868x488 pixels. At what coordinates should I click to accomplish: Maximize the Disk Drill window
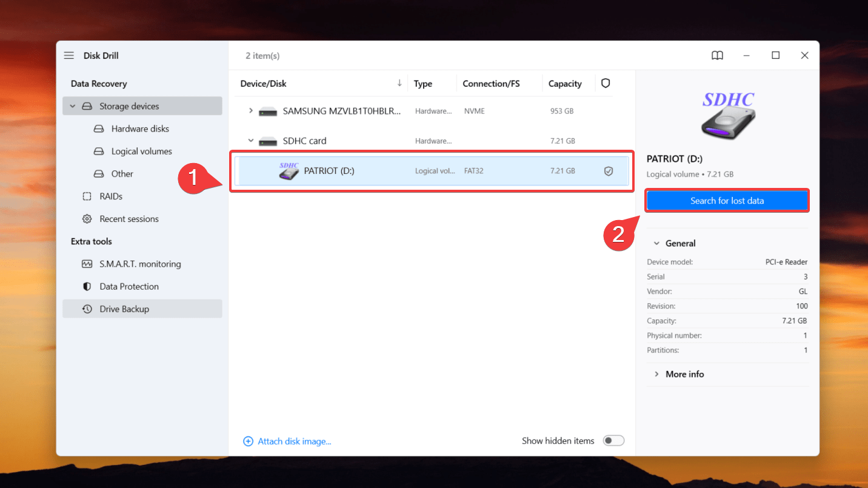tap(775, 55)
